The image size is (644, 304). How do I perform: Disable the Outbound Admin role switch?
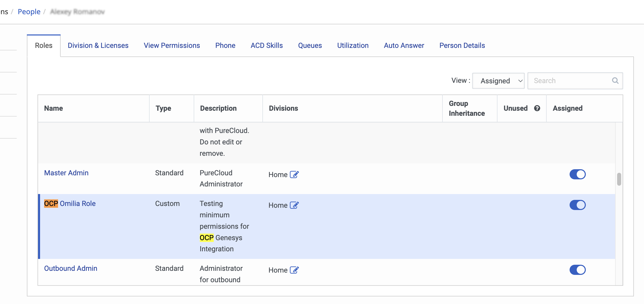pos(577,270)
